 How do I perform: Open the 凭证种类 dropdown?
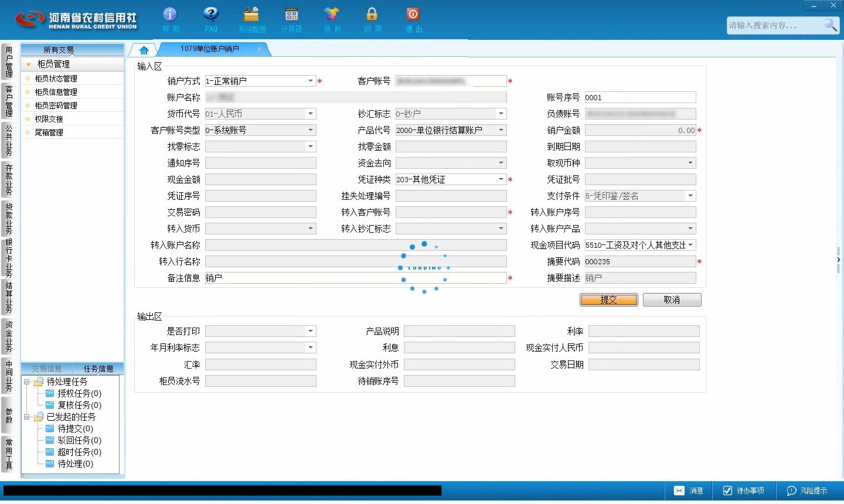coord(501,179)
